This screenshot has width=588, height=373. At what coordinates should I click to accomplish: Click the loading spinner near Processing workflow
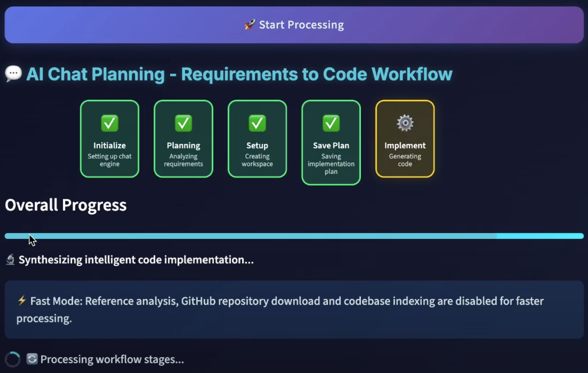pyautogui.click(x=13, y=360)
